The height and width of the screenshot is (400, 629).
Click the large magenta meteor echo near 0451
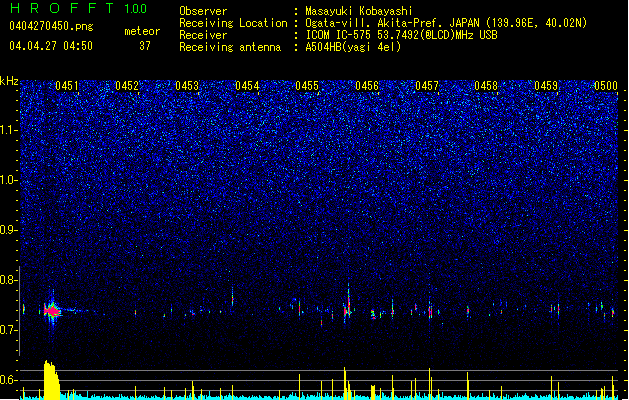tap(52, 311)
